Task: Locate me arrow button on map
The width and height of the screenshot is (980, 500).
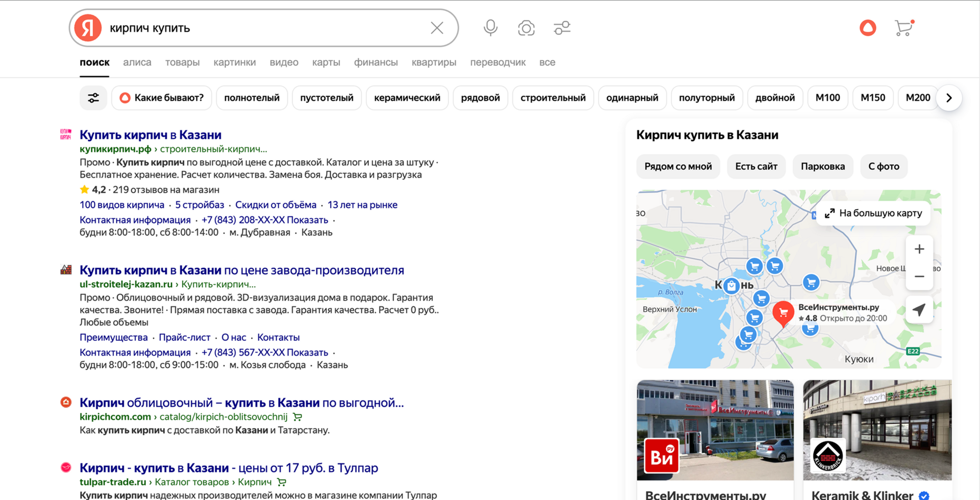Action: [919, 309]
